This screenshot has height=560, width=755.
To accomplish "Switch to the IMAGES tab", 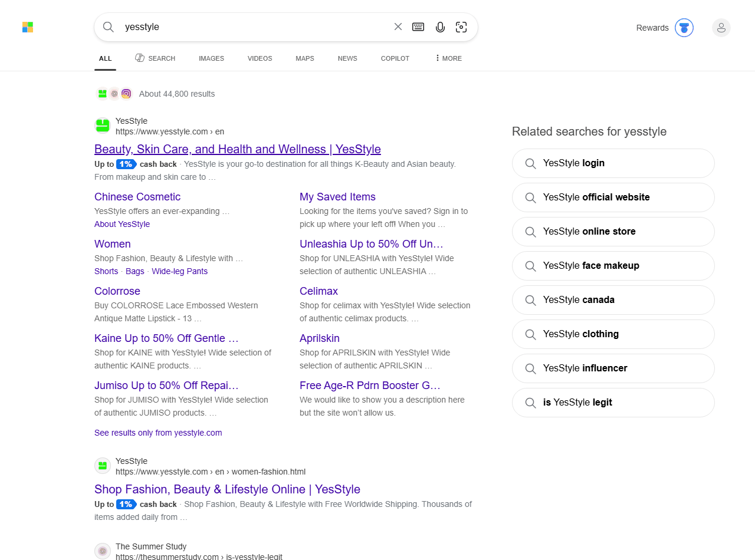I will pyautogui.click(x=211, y=58).
